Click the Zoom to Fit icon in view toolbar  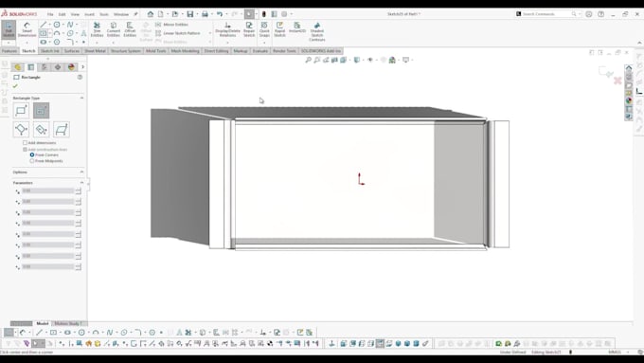pos(308,60)
